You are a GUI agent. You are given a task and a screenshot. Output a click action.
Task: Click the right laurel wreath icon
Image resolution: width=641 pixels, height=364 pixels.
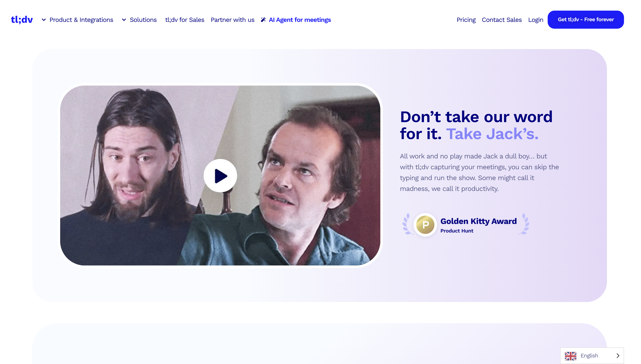tap(524, 224)
